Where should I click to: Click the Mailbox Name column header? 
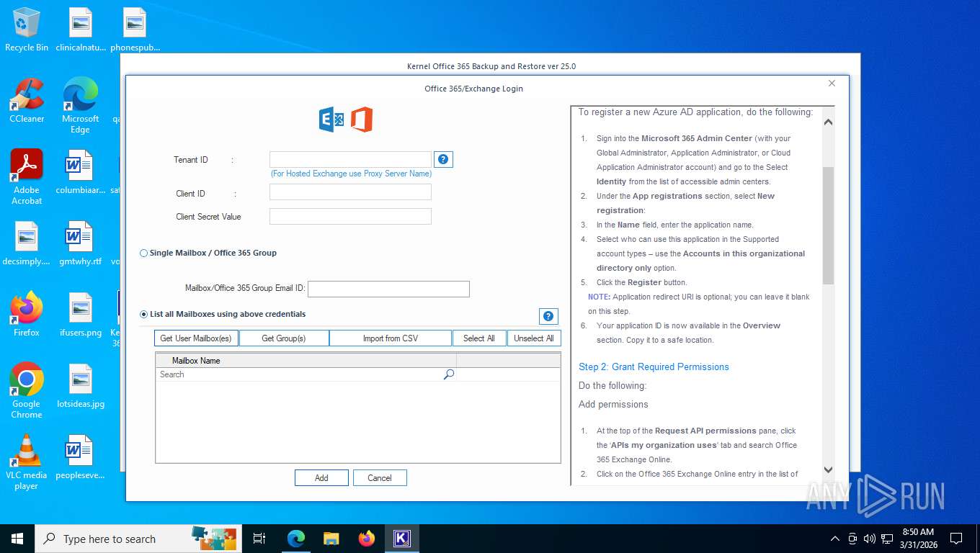click(x=306, y=360)
